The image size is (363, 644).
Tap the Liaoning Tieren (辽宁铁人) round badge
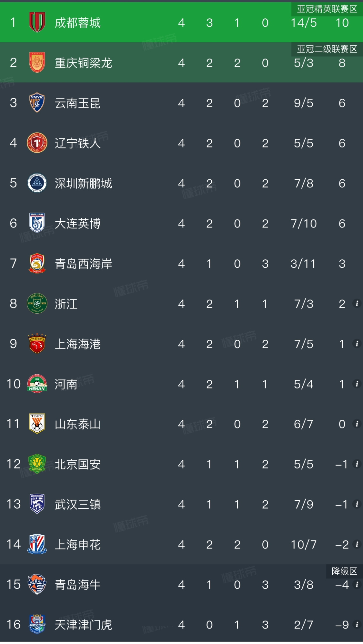(37, 143)
